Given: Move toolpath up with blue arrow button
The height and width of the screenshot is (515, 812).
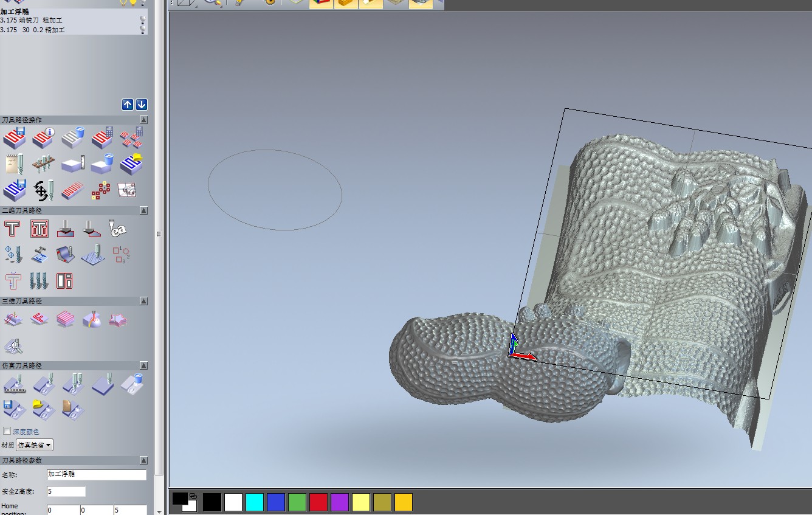Looking at the screenshot, I should [128, 105].
